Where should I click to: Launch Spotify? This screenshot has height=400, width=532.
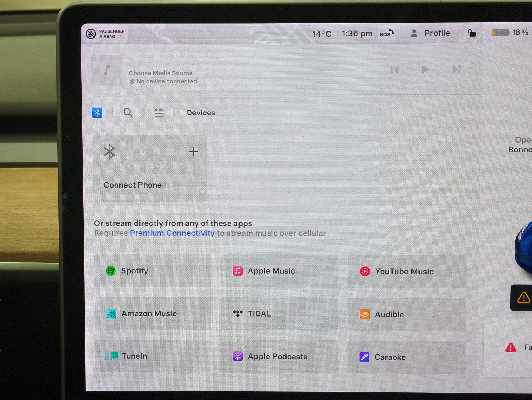pyautogui.click(x=153, y=271)
